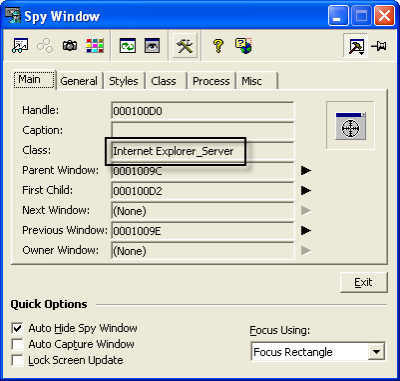The height and width of the screenshot is (381, 400).
Task: Click the window finder icon in toolbar
Action: tap(20, 45)
